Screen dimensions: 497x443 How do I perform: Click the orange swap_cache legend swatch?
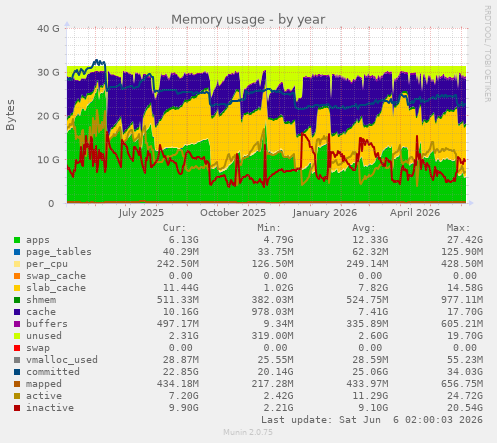click(17, 276)
